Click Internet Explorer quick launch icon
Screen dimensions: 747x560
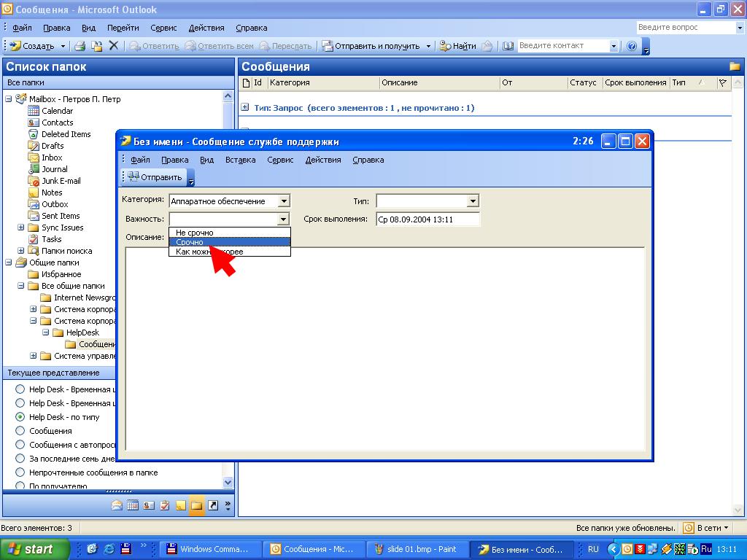(109, 549)
